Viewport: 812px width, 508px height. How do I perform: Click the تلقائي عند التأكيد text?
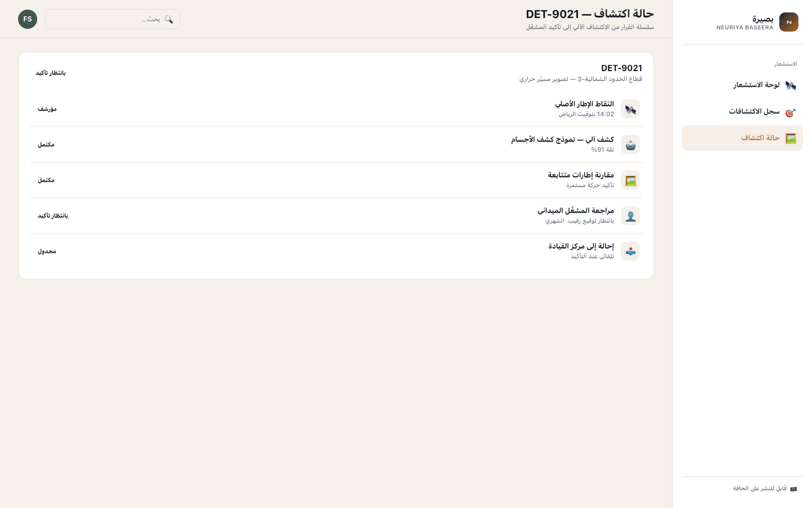[x=593, y=256]
